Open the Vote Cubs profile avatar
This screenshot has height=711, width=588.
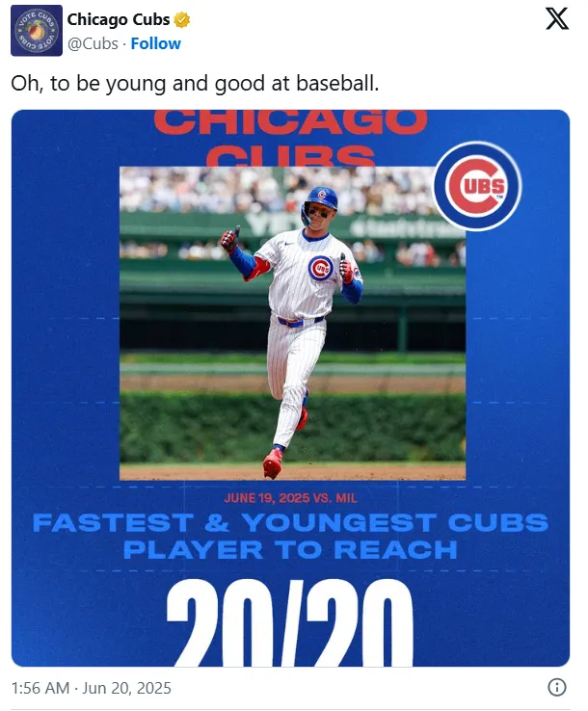[x=37, y=31]
